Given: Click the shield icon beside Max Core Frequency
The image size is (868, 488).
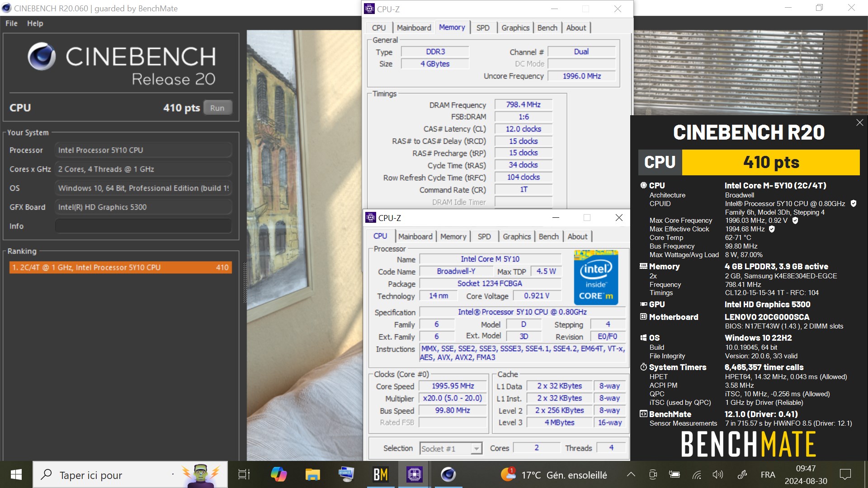Looking at the screenshot, I should click(795, 221).
